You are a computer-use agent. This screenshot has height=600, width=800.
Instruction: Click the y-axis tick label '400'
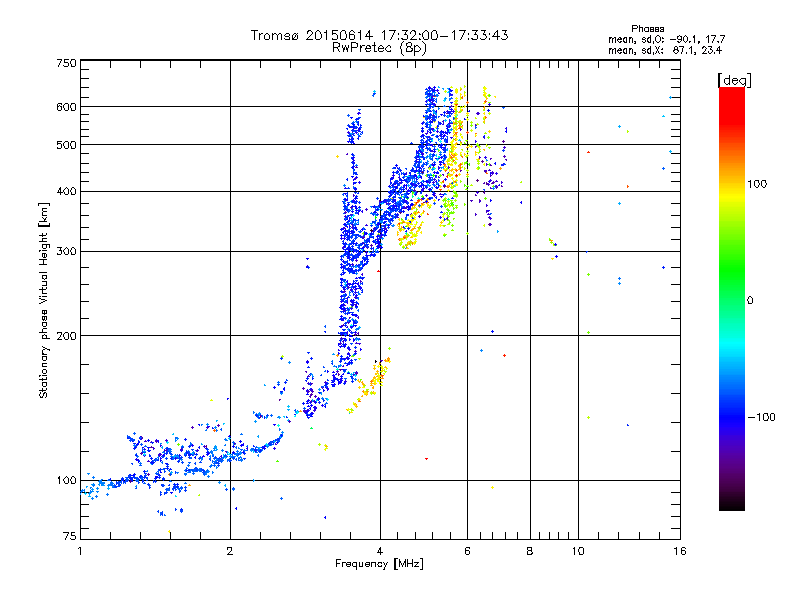click(x=66, y=192)
